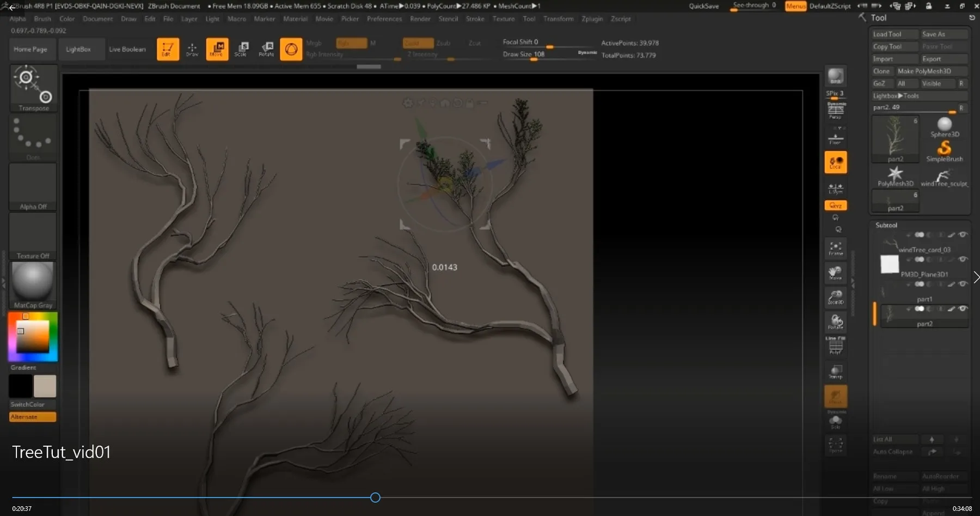Open the current brush thumbnail selector
Image resolution: width=980 pixels, height=516 pixels.
tap(291, 48)
